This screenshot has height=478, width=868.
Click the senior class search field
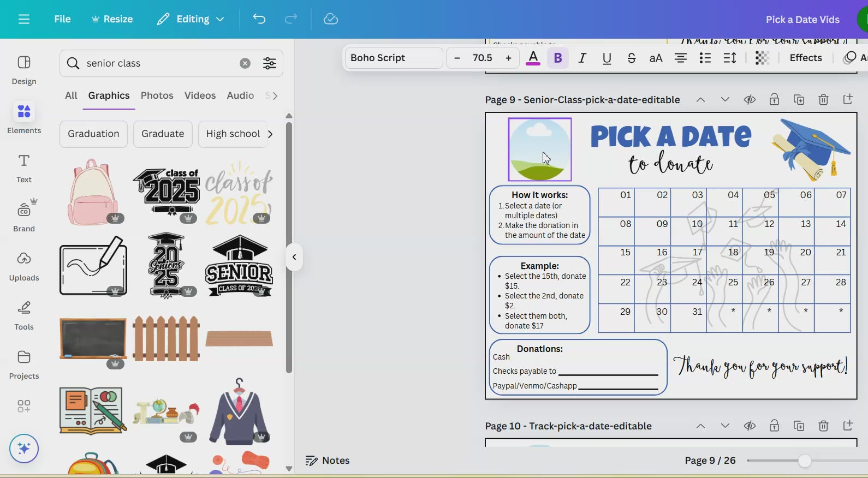tap(158, 63)
